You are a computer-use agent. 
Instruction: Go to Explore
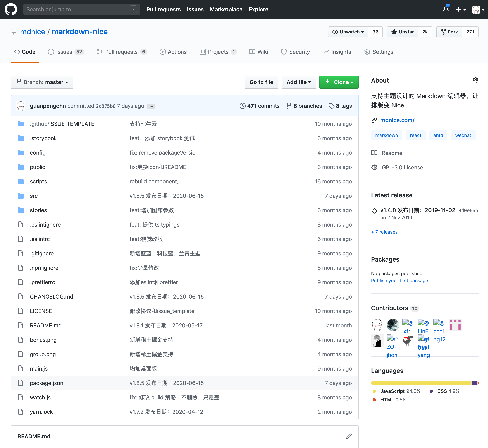click(258, 10)
